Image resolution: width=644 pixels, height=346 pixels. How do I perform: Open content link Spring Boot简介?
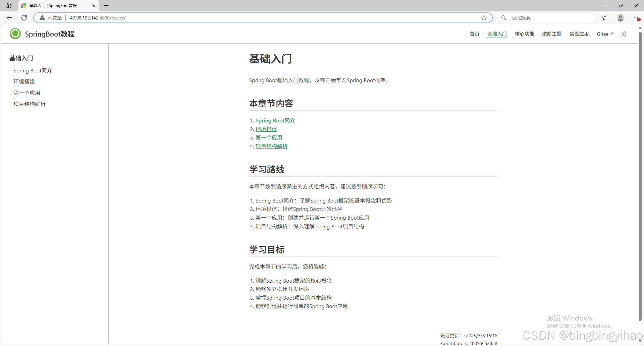[x=275, y=120]
